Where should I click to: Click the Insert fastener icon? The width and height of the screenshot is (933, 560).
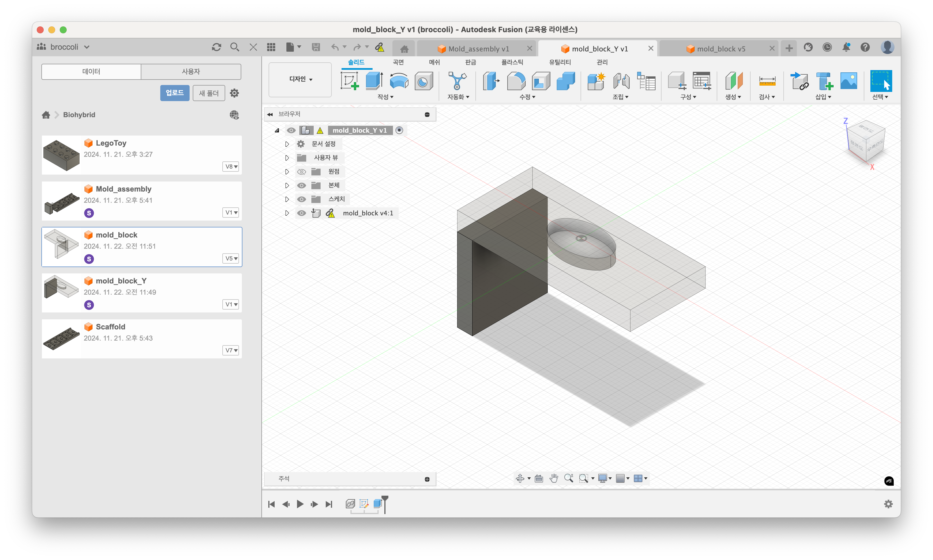824,81
